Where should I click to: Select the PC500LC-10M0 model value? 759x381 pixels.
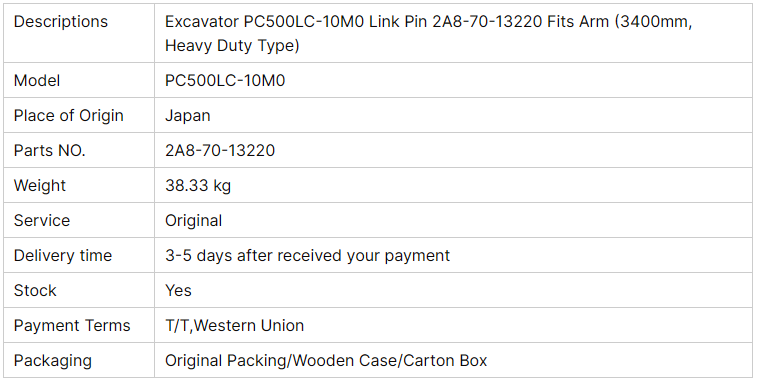point(225,80)
